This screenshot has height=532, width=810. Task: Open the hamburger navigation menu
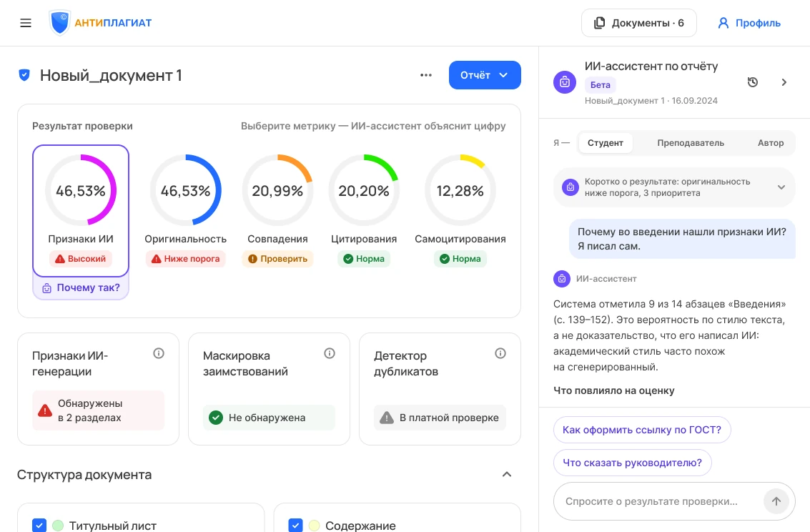[26, 24]
